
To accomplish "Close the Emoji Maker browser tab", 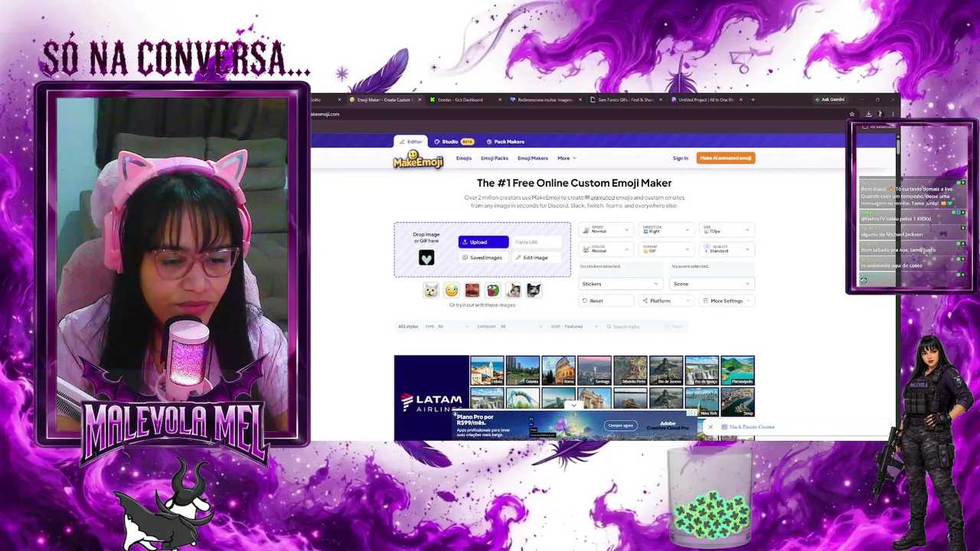I will (420, 99).
